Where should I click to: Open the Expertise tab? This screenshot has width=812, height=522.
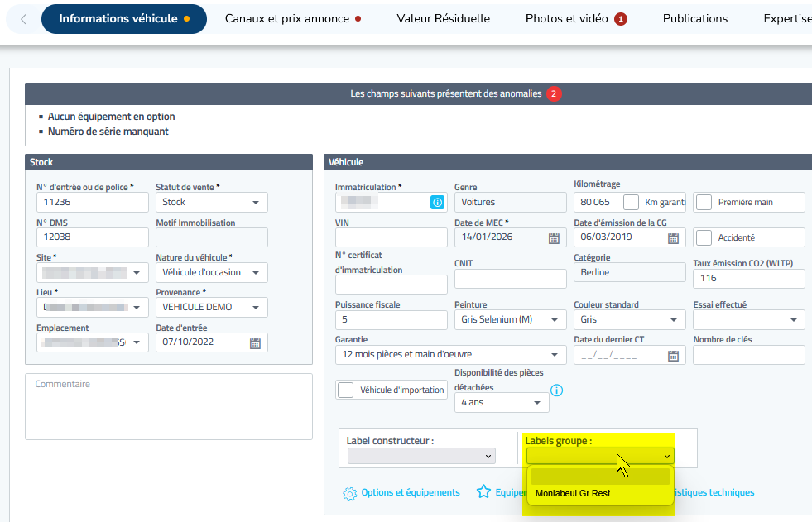pos(787,19)
